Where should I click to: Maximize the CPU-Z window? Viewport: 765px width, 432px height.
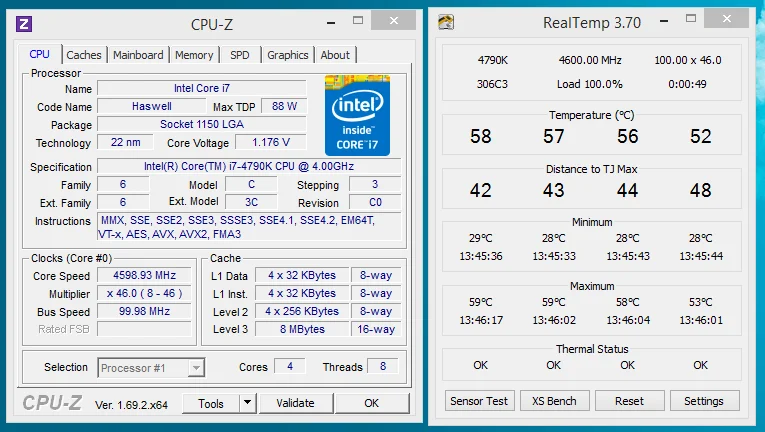click(358, 21)
